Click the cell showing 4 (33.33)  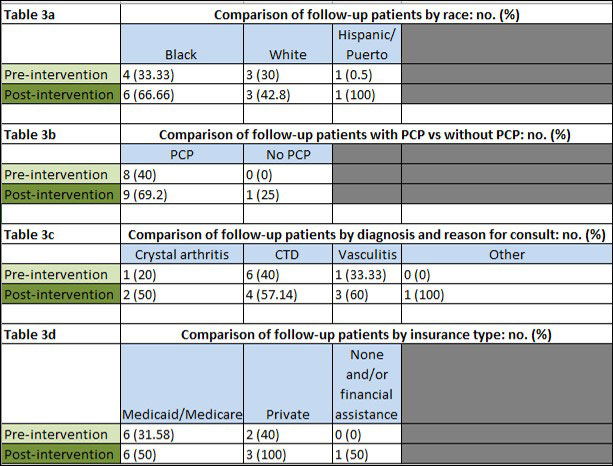coord(180,75)
